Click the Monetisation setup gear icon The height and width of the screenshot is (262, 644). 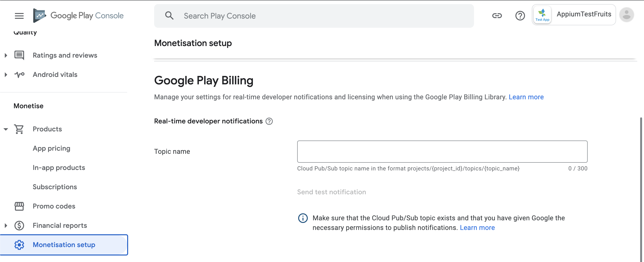(19, 245)
